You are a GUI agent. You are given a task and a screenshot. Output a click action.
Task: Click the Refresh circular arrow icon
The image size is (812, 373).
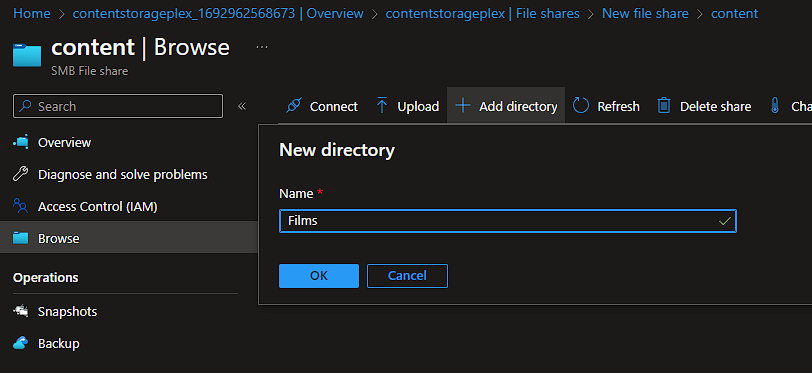(581, 106)
